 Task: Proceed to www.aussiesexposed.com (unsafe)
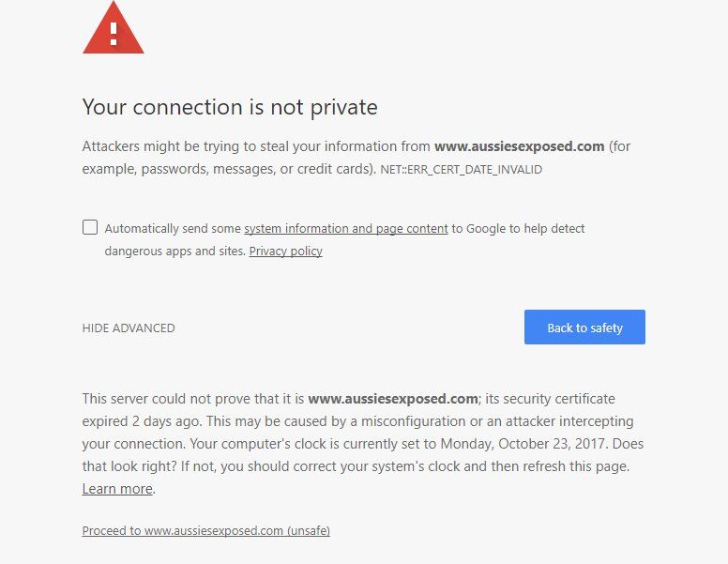(205, 531)
